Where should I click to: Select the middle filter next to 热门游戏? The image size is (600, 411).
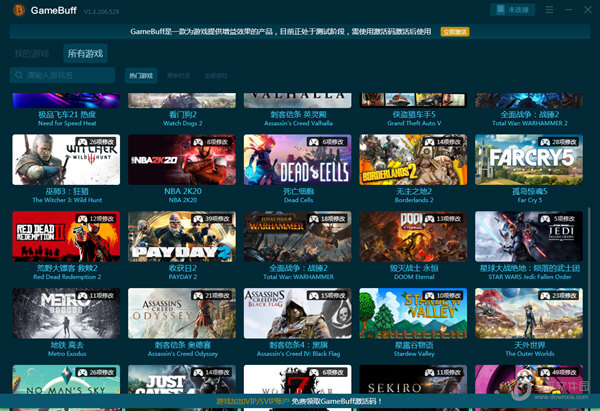(x=179, y=76)
